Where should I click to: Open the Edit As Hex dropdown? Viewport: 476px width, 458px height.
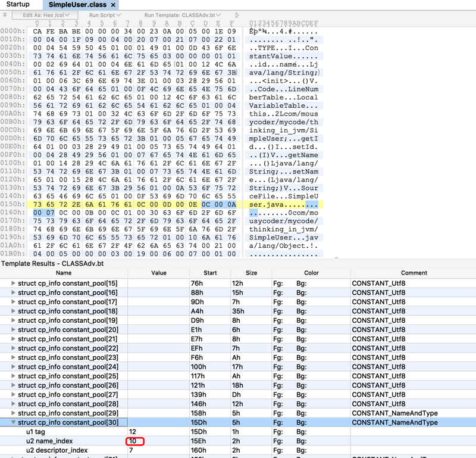(x=45, y=15)
